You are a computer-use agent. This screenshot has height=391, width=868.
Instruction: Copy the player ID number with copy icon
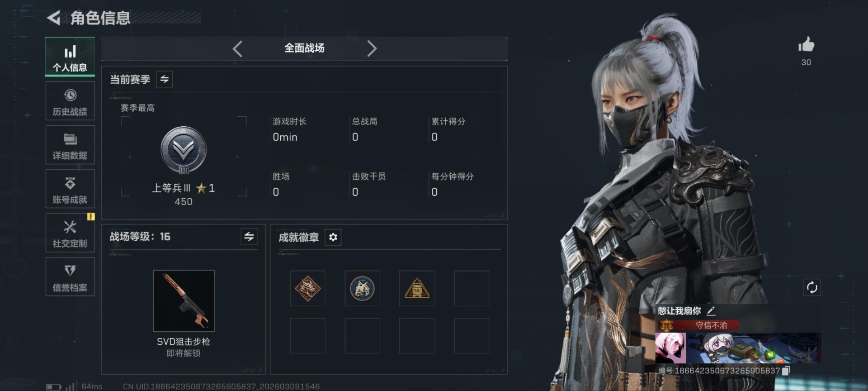pos(786,371)
